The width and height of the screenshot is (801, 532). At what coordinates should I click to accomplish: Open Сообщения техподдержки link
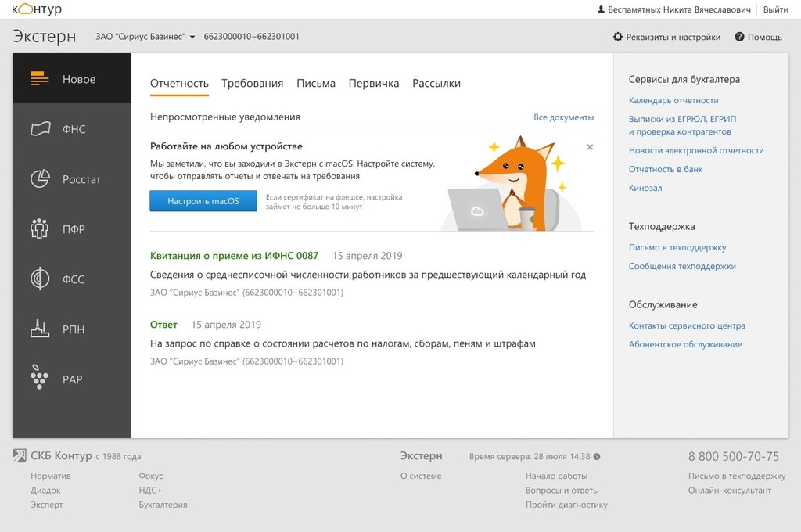tap(682, 266)
